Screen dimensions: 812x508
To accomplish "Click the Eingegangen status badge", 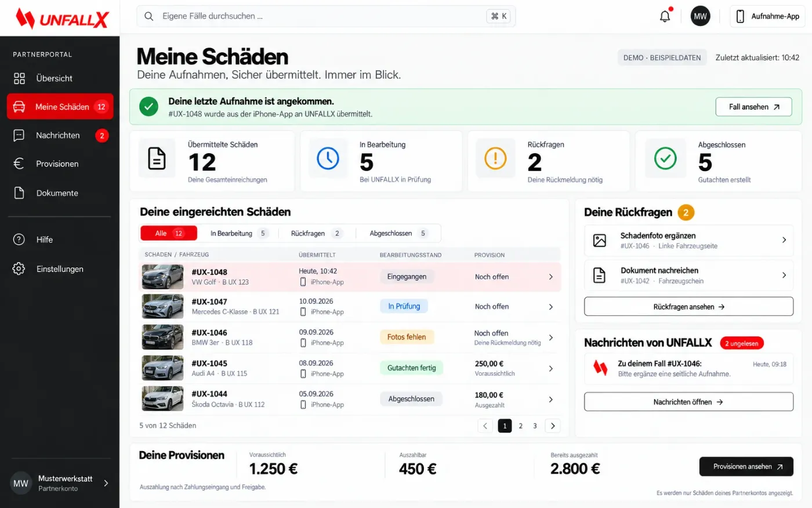I will [x=407, y=277].
